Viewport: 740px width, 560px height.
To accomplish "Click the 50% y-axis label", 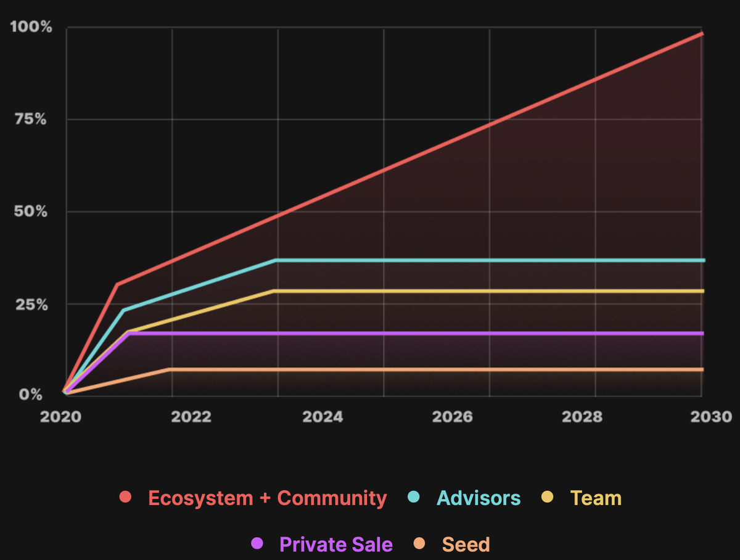I will coord(32,212).
